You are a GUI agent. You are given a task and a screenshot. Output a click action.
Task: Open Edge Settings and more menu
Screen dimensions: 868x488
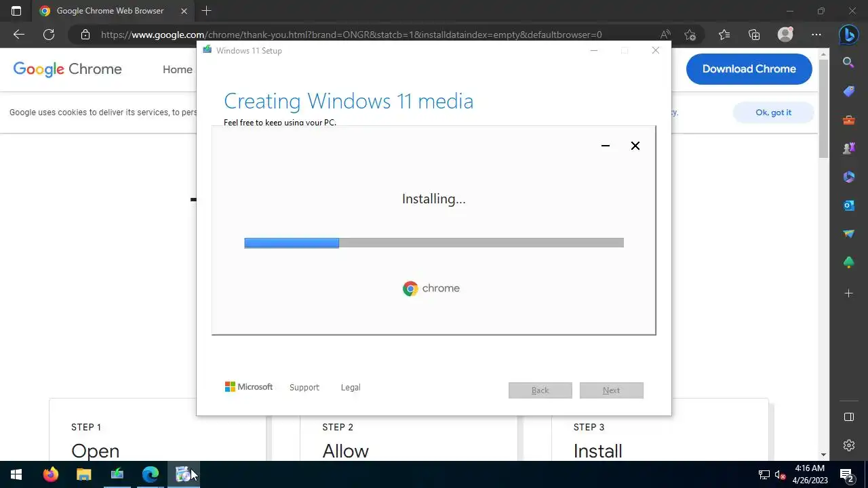click(x=816, y=35)
